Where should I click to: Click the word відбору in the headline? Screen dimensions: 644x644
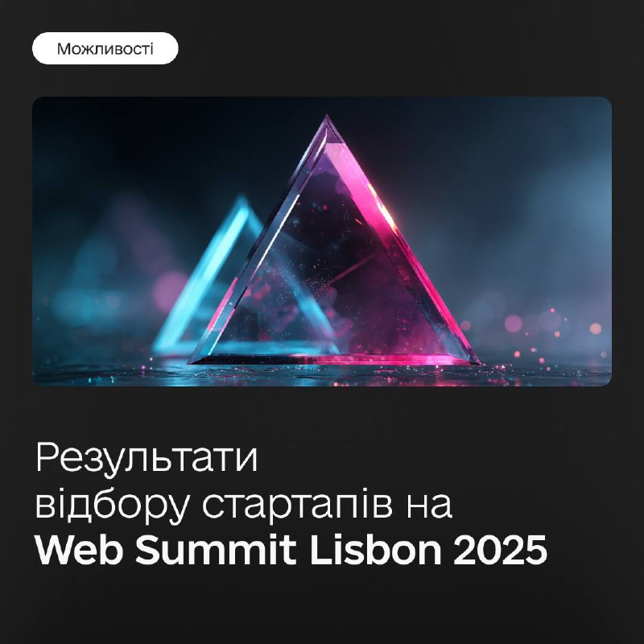(112, 506)
